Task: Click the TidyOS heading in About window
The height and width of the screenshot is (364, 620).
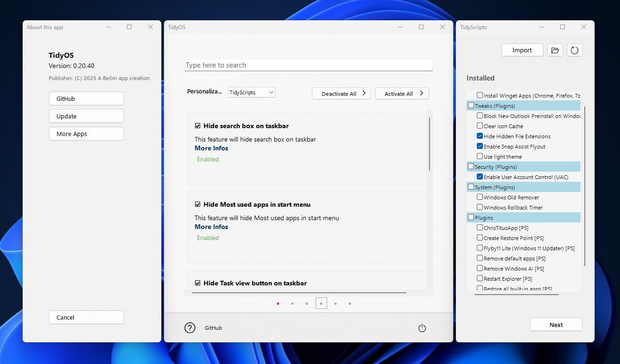Action: [x=61, y=55]
